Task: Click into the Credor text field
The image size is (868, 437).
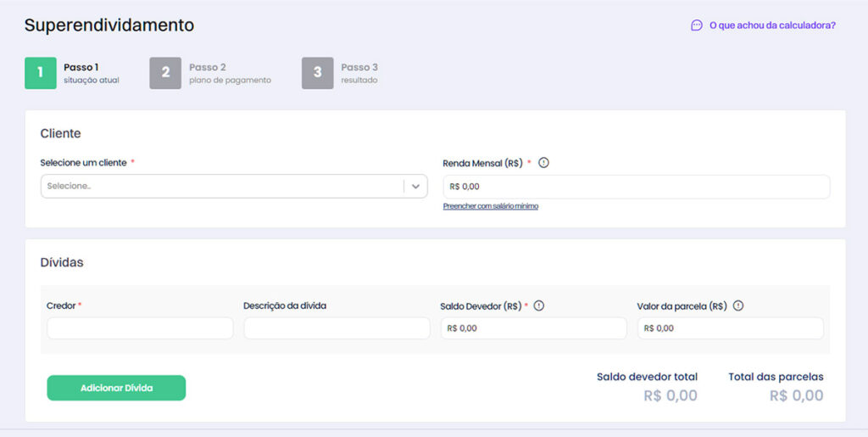Action: click(x=140, y=328)
